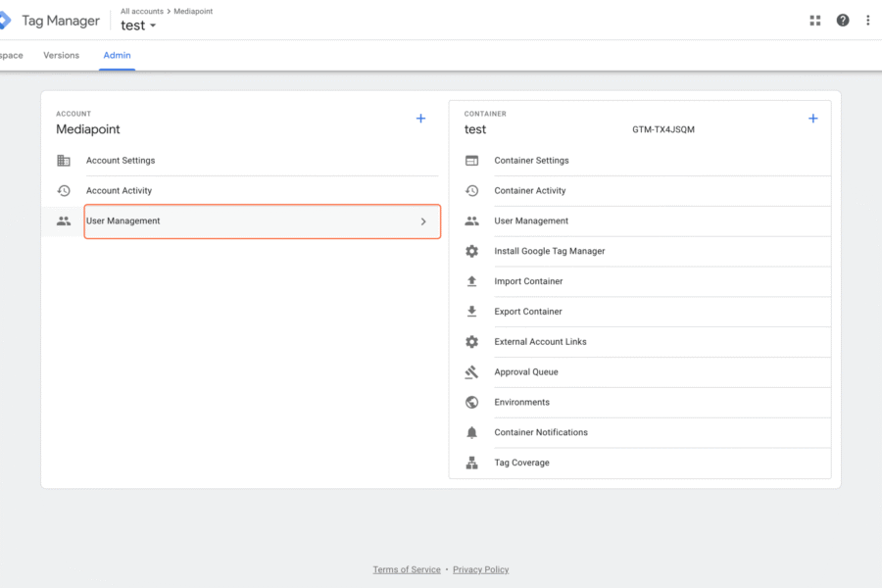Open the test container selector dropdown

click(x=138, y=25)
